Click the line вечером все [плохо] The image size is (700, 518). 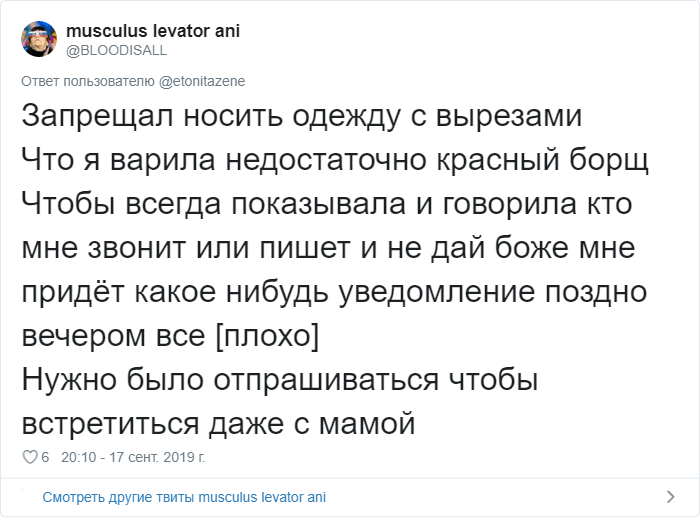point(169,336)
